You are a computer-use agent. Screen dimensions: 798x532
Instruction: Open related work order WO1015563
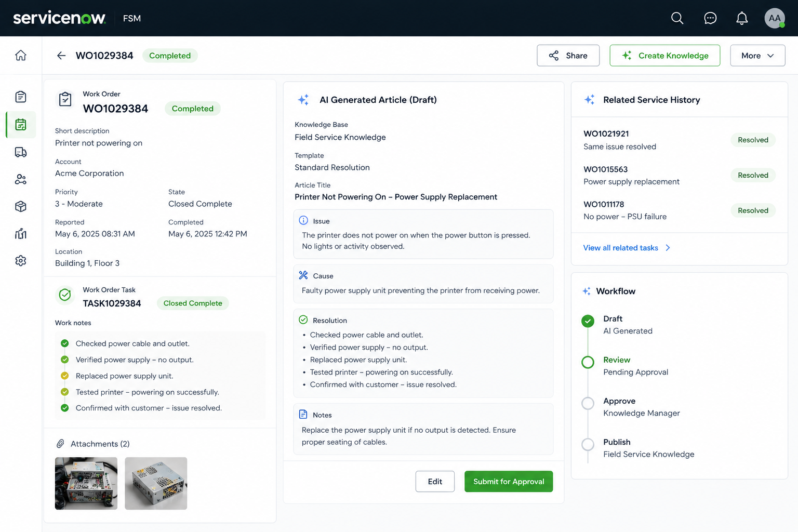coord(605,169)
